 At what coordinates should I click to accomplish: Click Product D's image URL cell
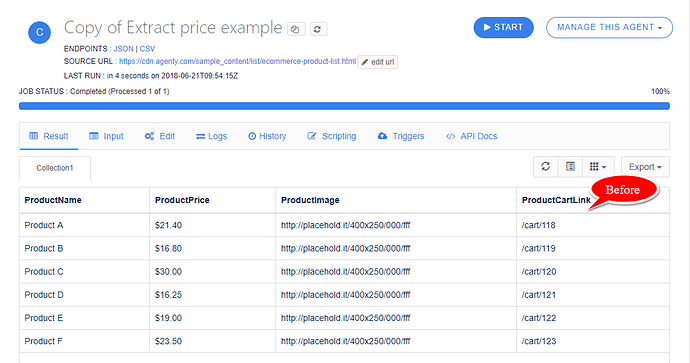click(396, 295)
